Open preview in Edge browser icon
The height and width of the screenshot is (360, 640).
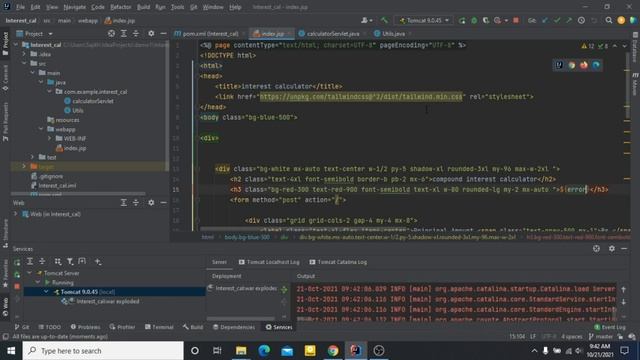click(x=596, y=65)
